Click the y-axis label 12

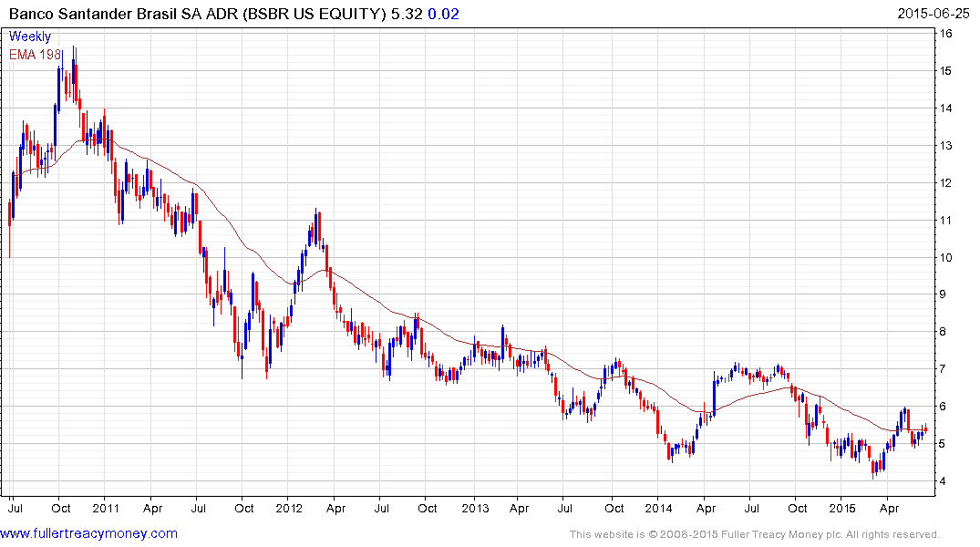click(x=945, y=182)
